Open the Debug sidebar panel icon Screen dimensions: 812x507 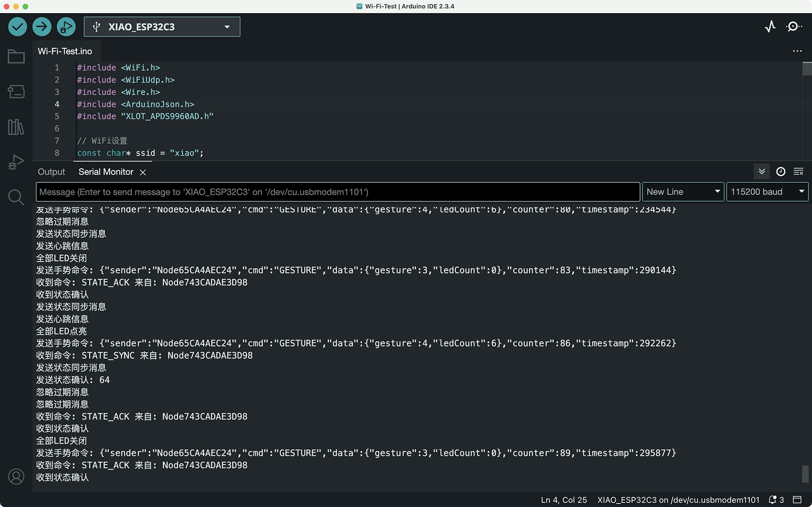click(16, 162)
